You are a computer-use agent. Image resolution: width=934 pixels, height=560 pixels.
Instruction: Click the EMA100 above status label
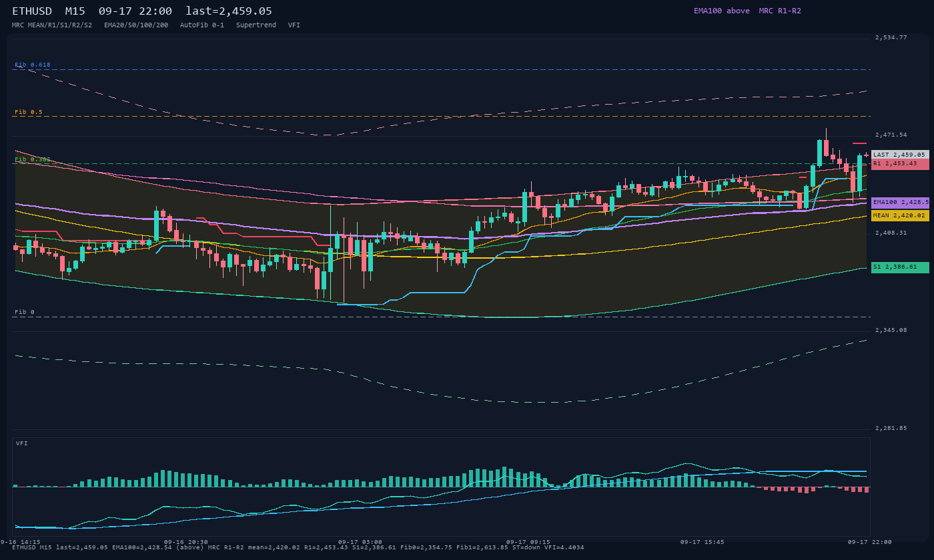tap(721, 11)
